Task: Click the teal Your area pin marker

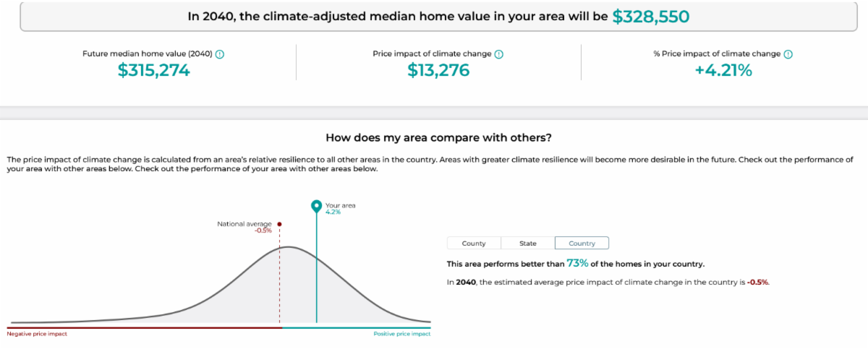Action: pos(316,207)
